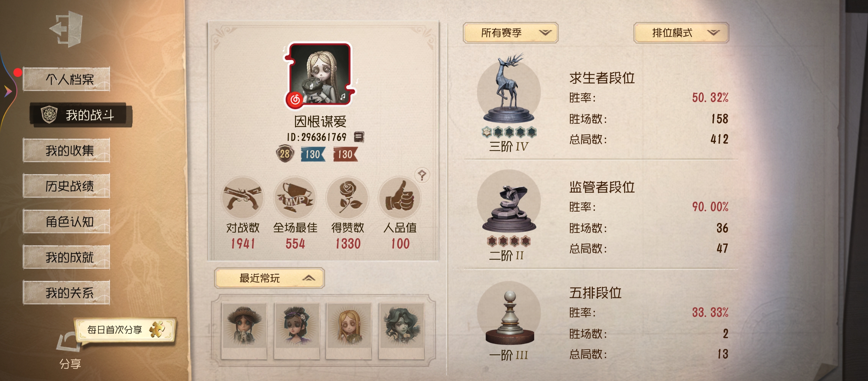
Task: Collapse the 最近常玩 expander
Action: coord(270,278)
